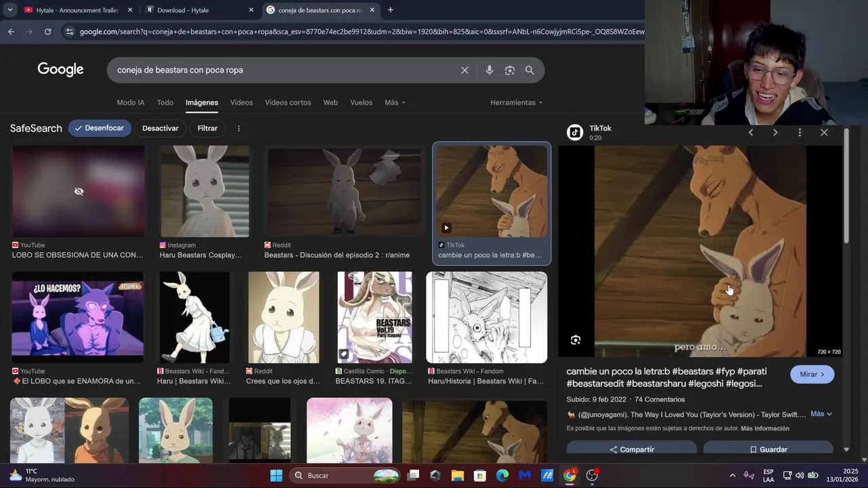The image size is (868, 488).
Task: Switch to Vuelos tab
Action: 361,102
